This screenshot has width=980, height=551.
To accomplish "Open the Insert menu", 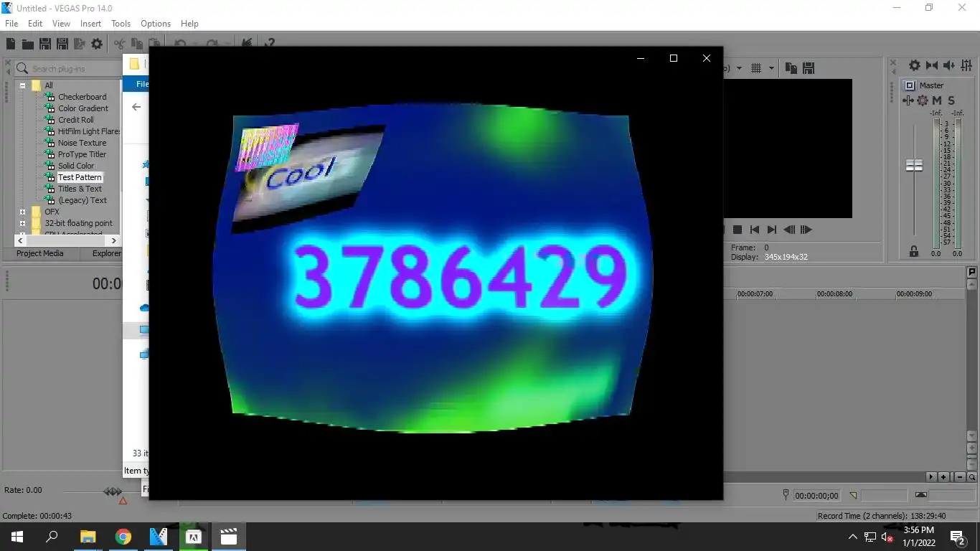I will [x=90, y=24].
